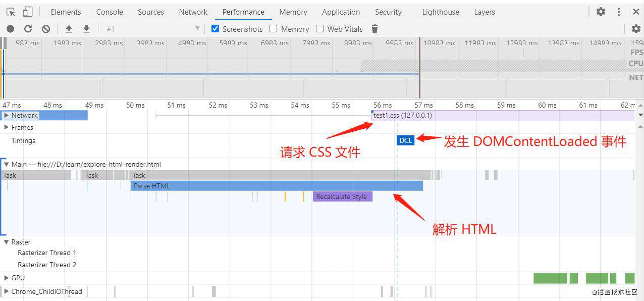
Task: Start recording with the Record button
Action: [x=11, y=29]
